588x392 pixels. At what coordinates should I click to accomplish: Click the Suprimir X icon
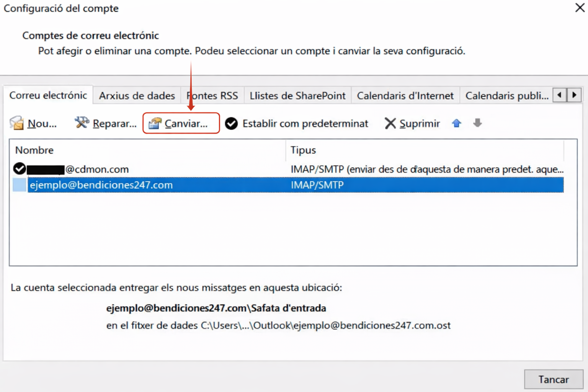click(x=390, y=123)
